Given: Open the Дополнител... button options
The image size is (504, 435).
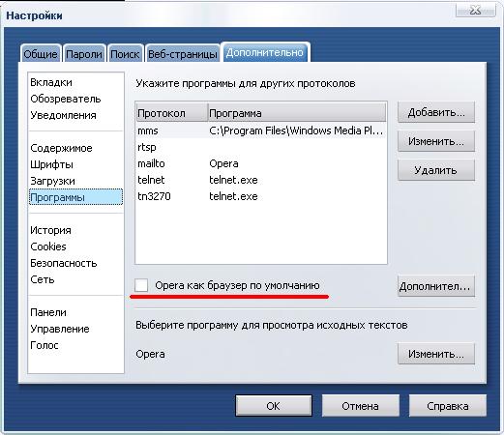Looking at the screenshot, I should click(436, 286).
